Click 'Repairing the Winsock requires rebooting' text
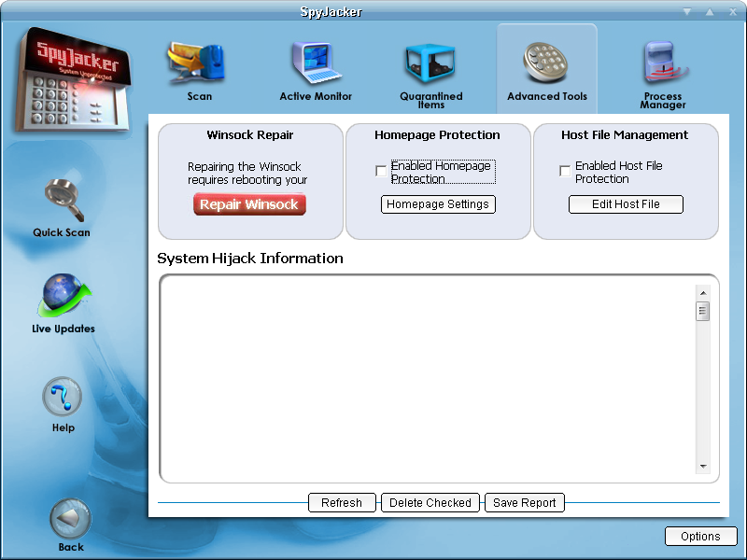This screenshot has height=560, width=747. click(x=247, y=173)
